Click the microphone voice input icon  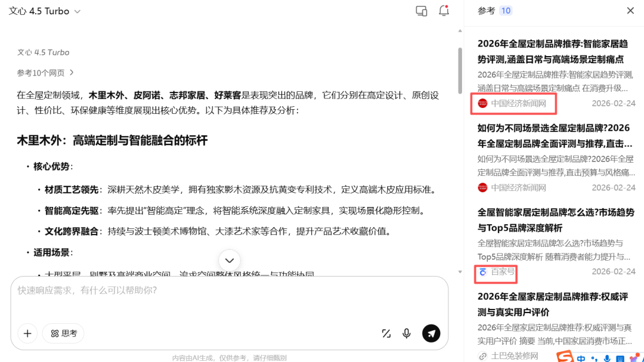(407, 333)
